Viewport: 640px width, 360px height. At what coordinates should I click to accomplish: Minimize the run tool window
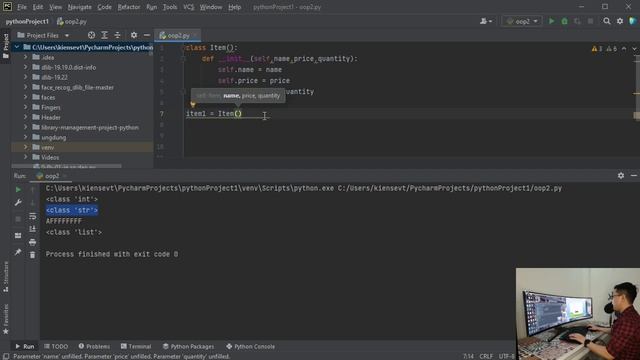(x=633, y=176)
